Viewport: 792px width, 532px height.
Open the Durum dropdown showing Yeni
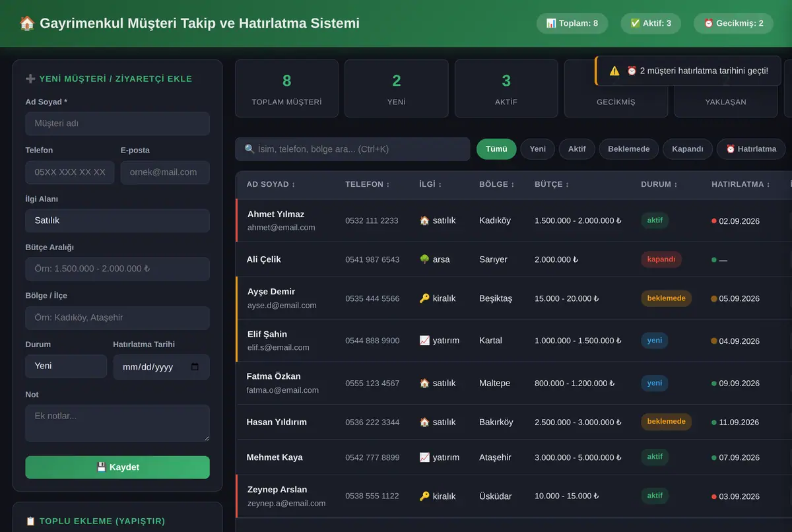pyautogui.click(x=66, y=366)
